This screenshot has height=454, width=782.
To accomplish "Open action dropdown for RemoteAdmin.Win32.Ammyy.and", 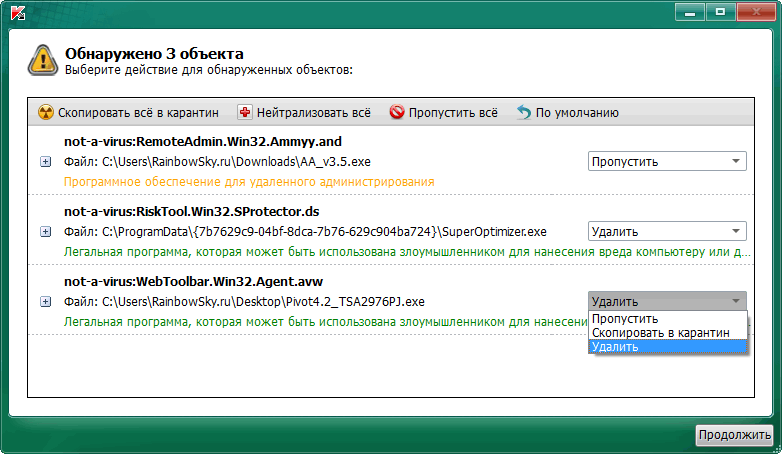I will (x=667, y=161).
